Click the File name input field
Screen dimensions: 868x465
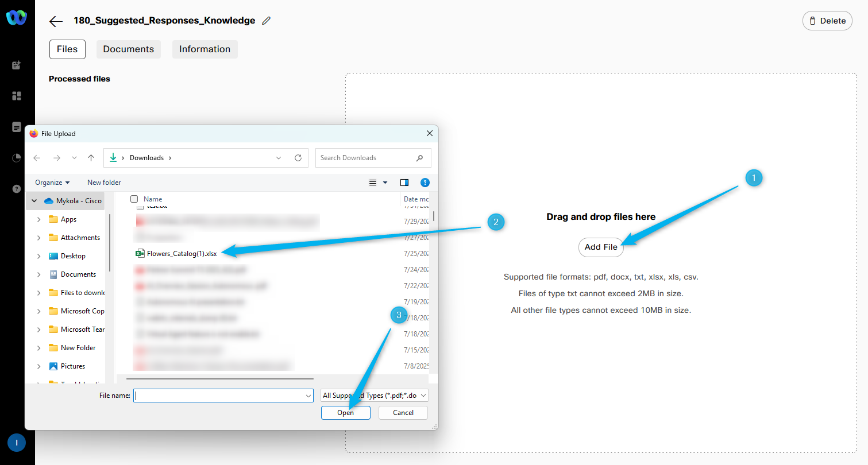218,396
